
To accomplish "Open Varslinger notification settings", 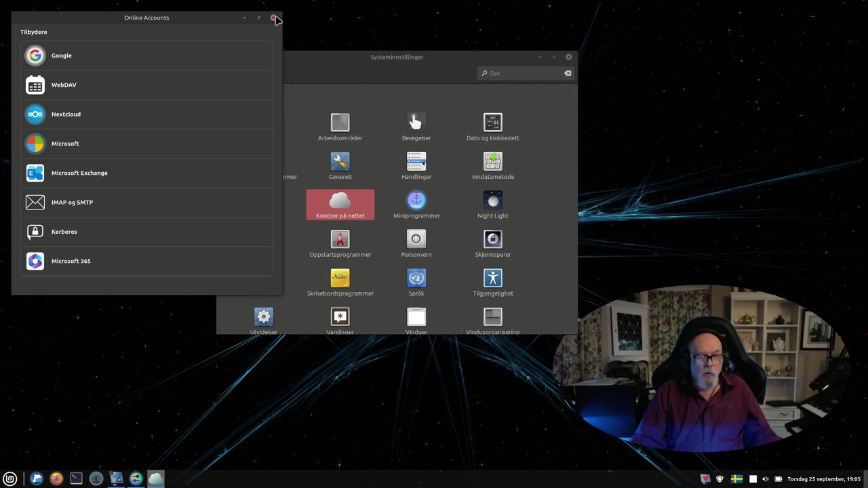I will [340, 321].
